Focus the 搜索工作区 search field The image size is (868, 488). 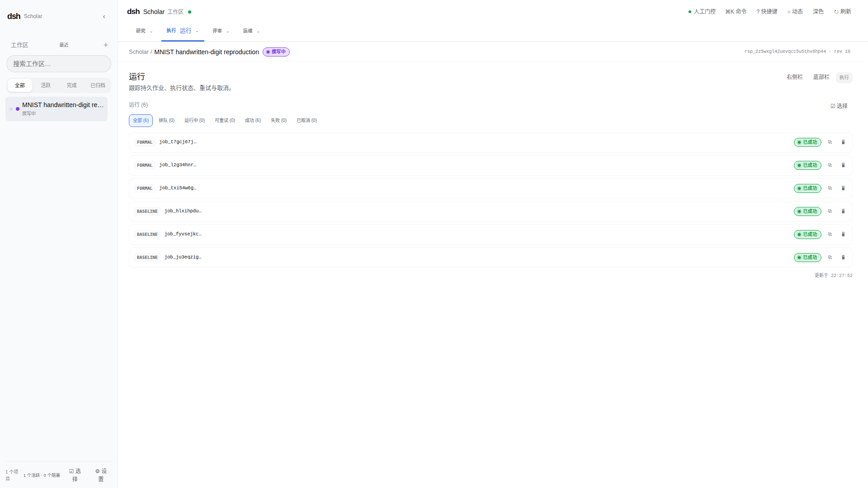[59, 64]
